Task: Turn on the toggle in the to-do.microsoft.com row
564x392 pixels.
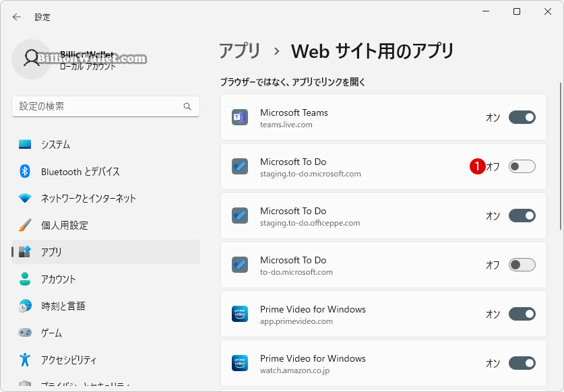Action: (x=522, y=265)
